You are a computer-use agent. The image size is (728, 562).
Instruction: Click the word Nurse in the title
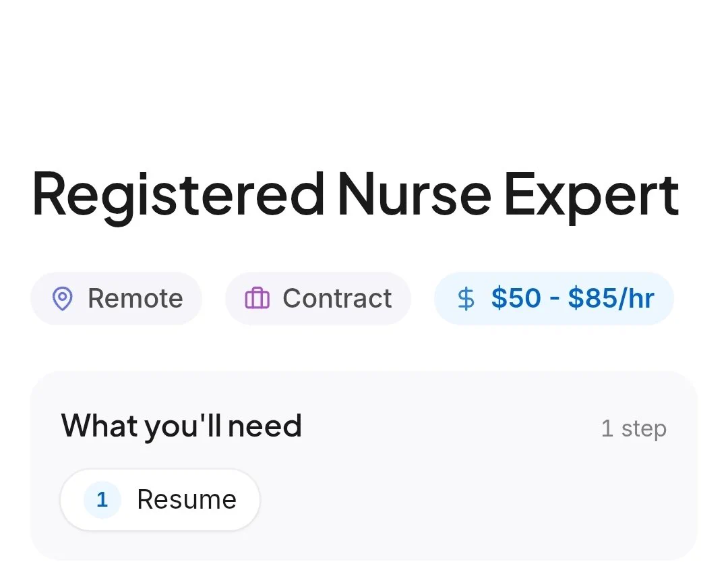[414, 194]
